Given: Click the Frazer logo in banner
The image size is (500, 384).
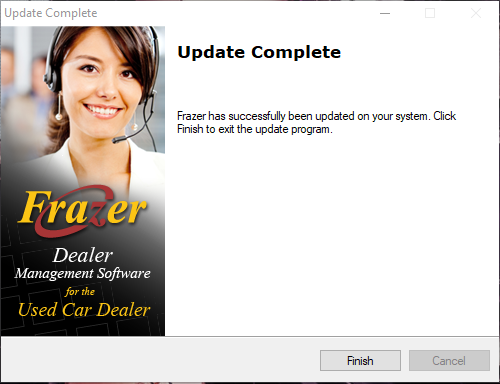Looking at the screenshot, I should coord(83,211).
